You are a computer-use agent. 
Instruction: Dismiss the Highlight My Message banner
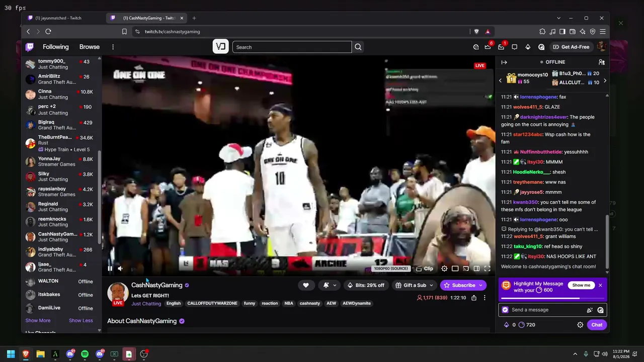(x=600, y=285)
